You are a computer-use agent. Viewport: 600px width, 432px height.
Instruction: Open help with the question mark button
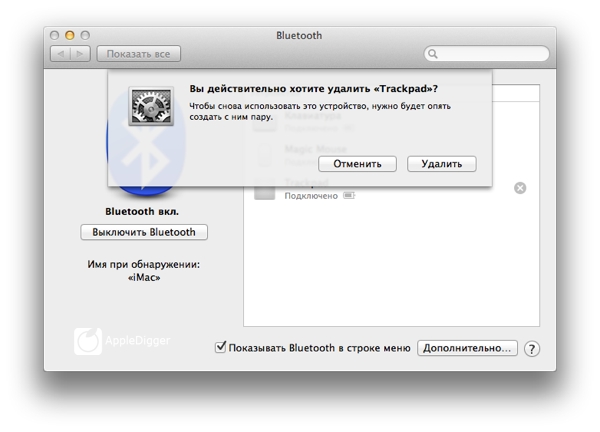[x=532, y=349]
